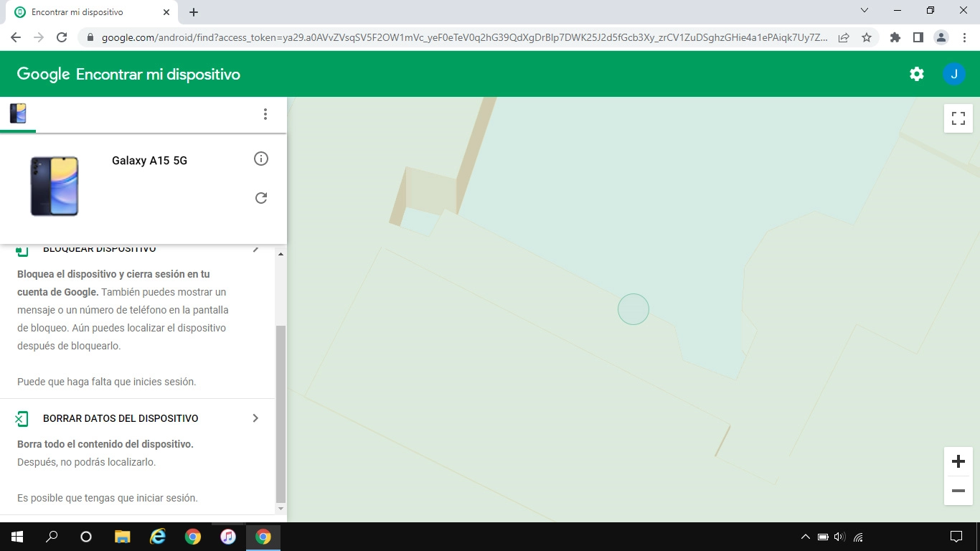
Task: Open the Google account avatar menu
Action: (x=954, y=73)
